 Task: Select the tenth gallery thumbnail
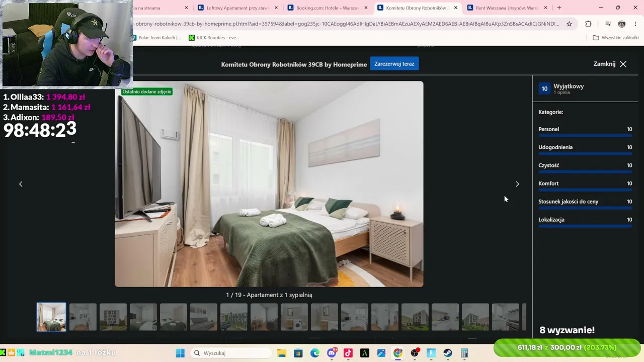(324, 317)
